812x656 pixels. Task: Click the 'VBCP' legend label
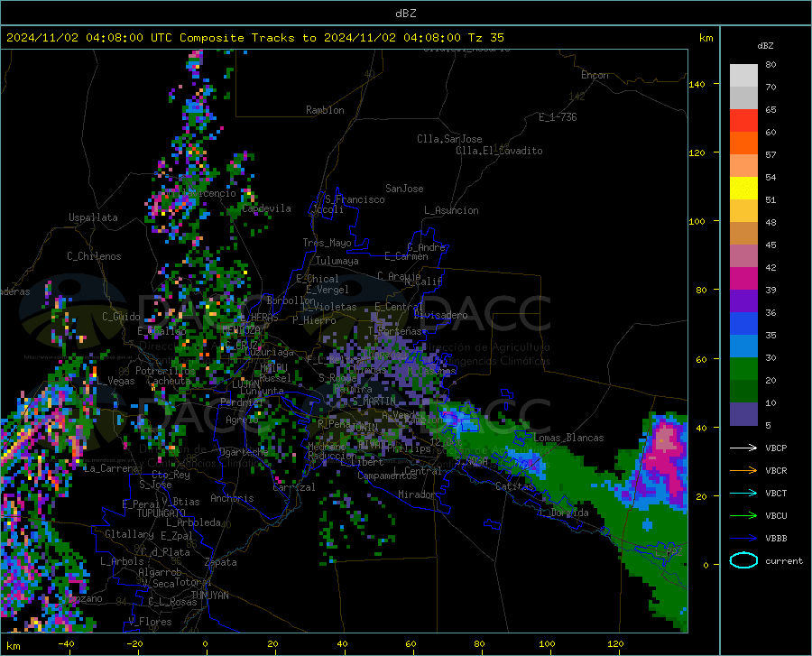[x=776, y=448]
